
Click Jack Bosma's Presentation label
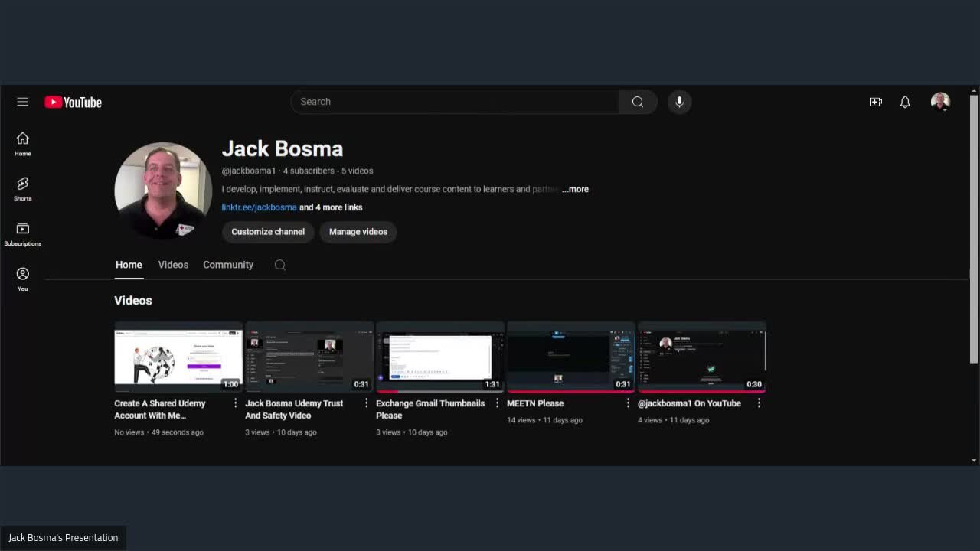(x=63, y=538)
